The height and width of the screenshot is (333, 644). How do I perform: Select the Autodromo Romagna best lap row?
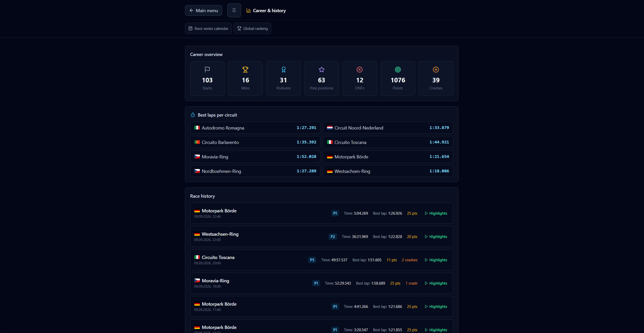[255, 128]
